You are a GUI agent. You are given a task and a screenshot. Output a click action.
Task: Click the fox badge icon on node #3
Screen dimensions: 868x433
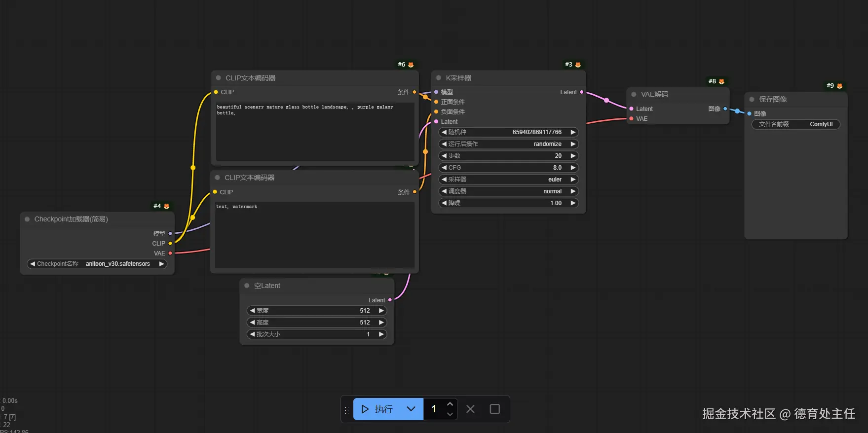pos(578,65)
